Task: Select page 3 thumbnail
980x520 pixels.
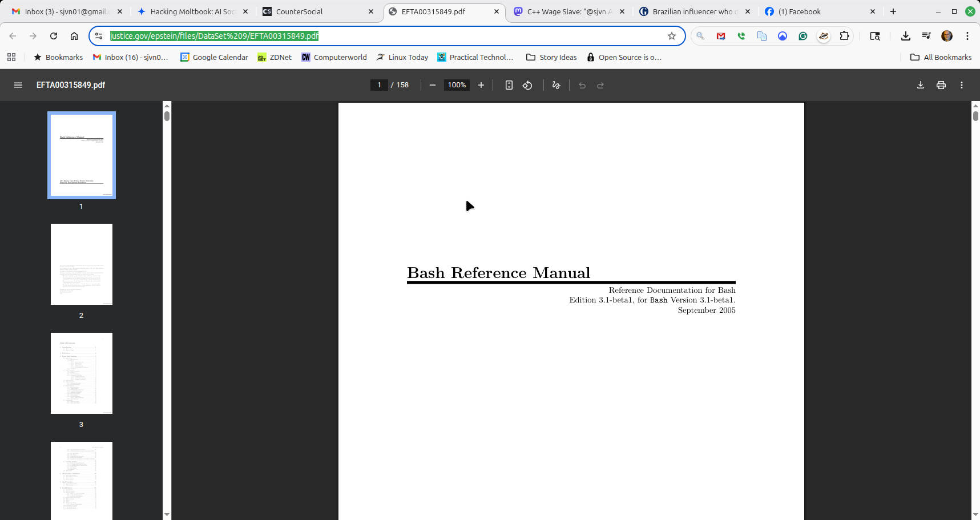Action: click(82, 373)
